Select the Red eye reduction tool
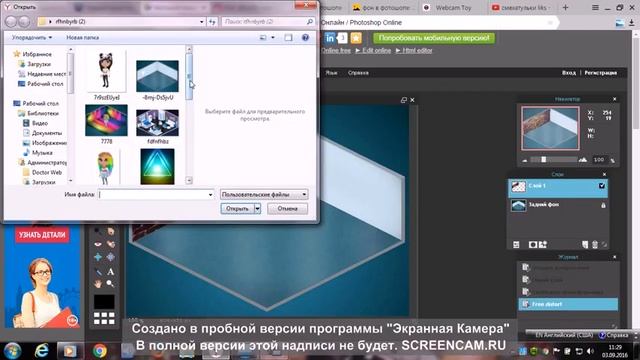Screen dimensions: 640x360 (x=98, y=244)
